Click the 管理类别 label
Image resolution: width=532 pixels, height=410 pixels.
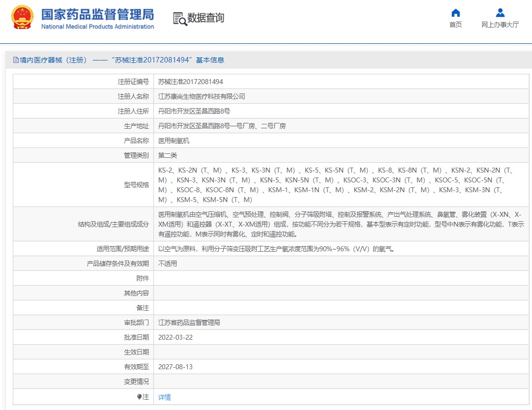pyautogui.click(x=136, y=155)
